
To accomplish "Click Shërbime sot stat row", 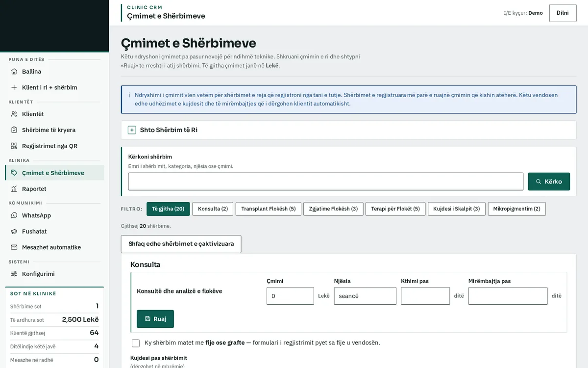I will [x=54, y=306].
